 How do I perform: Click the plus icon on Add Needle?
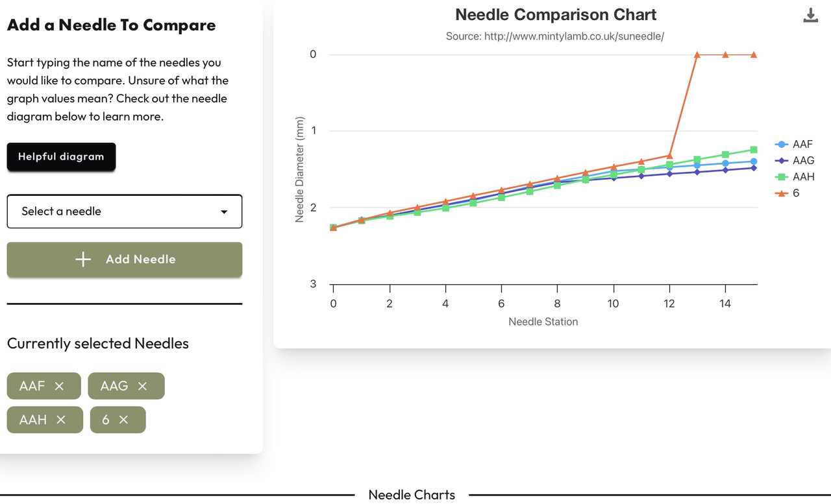click(x=83, y=259)
